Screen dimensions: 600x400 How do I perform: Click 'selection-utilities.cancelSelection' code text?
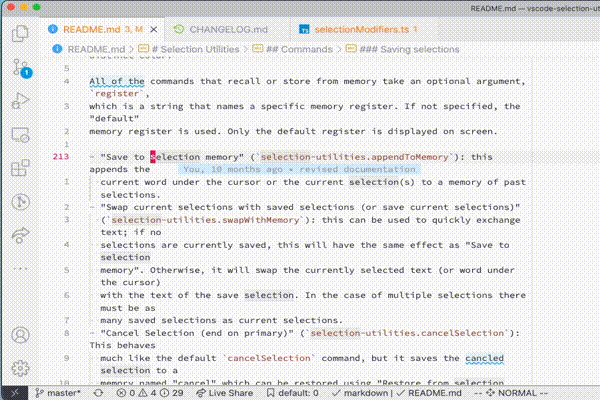[x=407, y=333]
